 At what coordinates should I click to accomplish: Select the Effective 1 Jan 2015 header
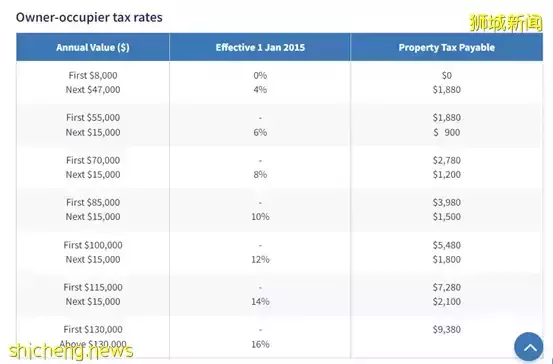point(260,47)
